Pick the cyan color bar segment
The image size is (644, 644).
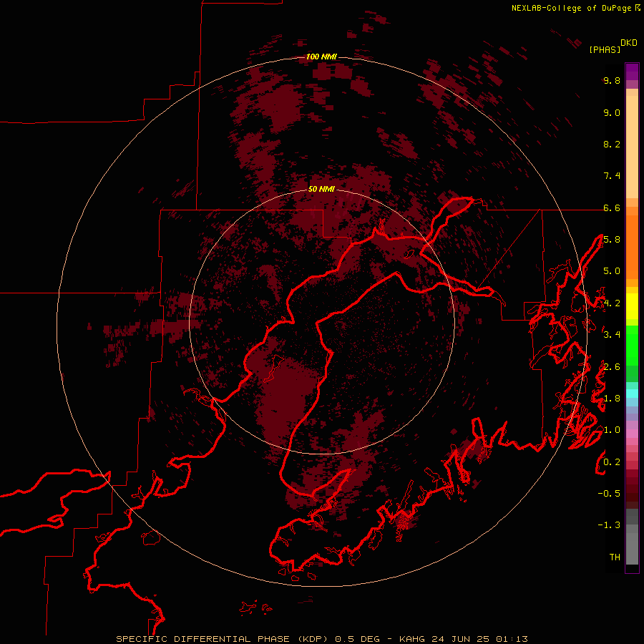[x=632, y=394]
